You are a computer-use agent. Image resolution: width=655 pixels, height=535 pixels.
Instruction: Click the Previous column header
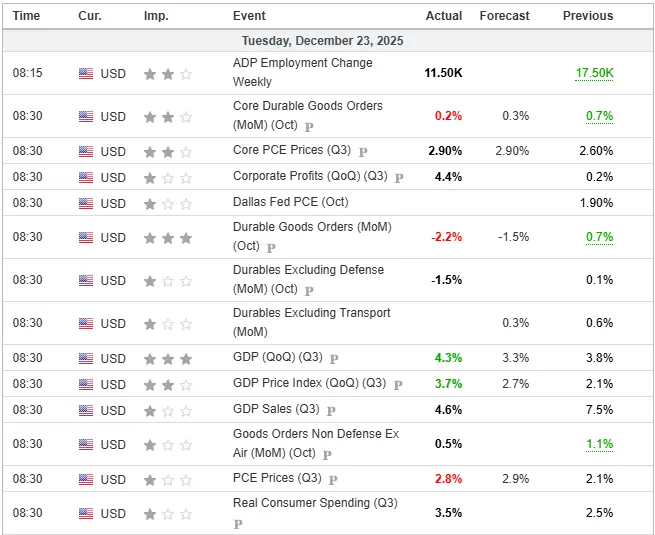point(587,16)
